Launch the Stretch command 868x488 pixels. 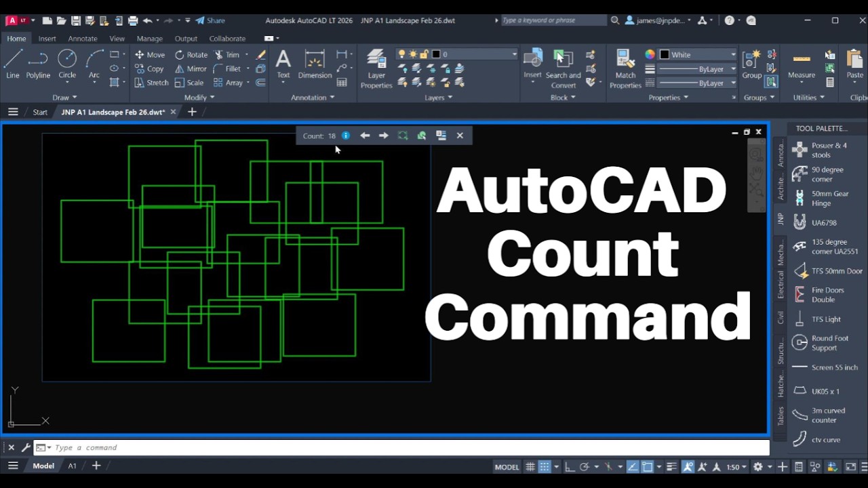(151, 83)
